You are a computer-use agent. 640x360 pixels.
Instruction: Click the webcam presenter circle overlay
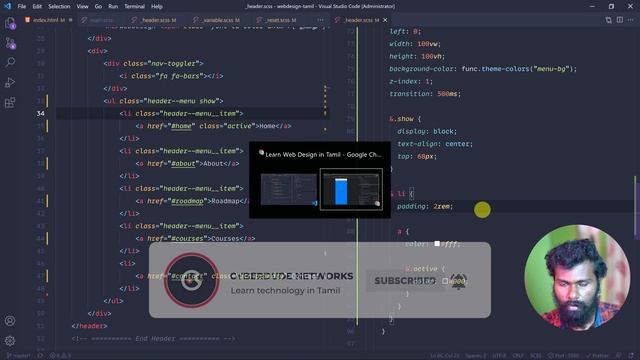[x=577, y=278]
